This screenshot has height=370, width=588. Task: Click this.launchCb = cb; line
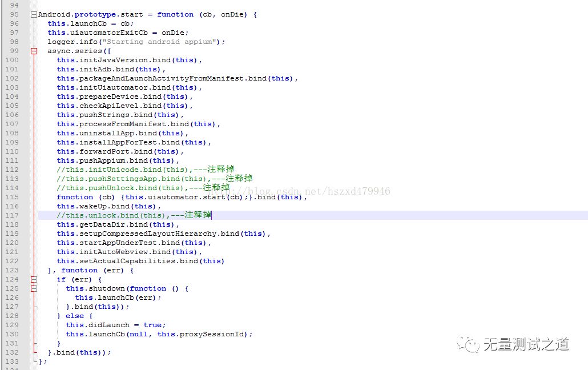[x=90, y=23]
